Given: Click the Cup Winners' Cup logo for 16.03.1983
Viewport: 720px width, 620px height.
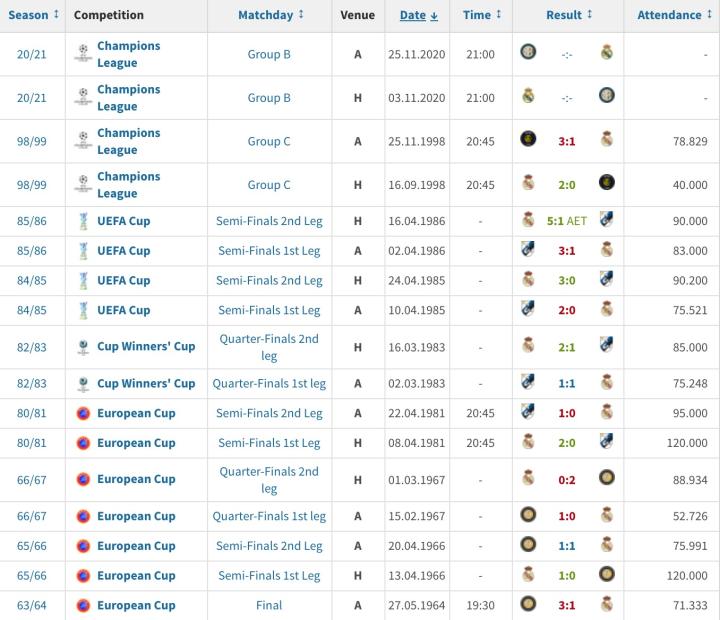Looking at the screenshot, I should [83, 347].
